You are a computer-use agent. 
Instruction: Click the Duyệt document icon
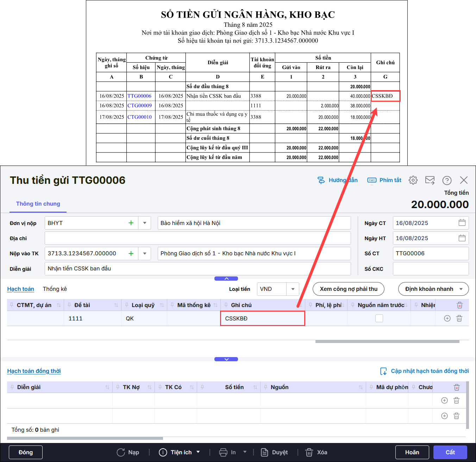pyautogui.click(x=264, y=452)
